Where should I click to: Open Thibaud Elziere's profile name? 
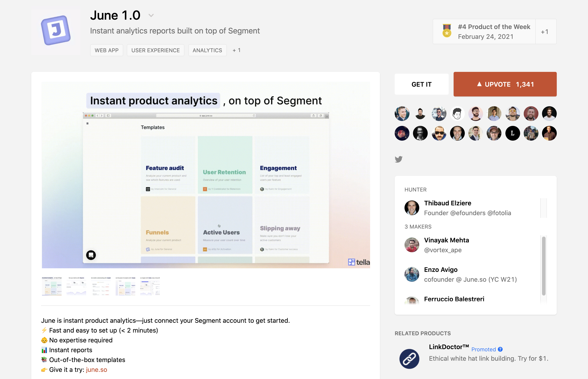[x=447, y=203]
